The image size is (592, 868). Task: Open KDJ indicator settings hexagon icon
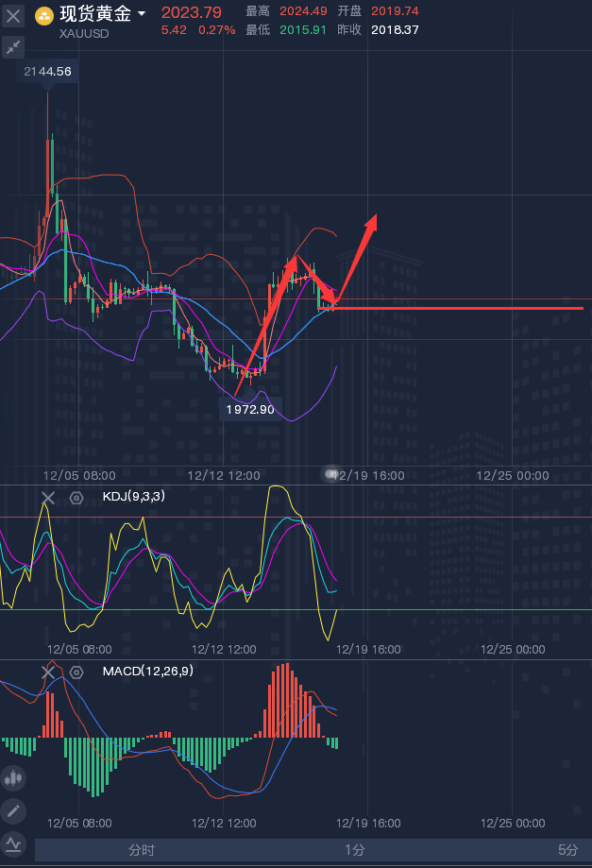76,498
